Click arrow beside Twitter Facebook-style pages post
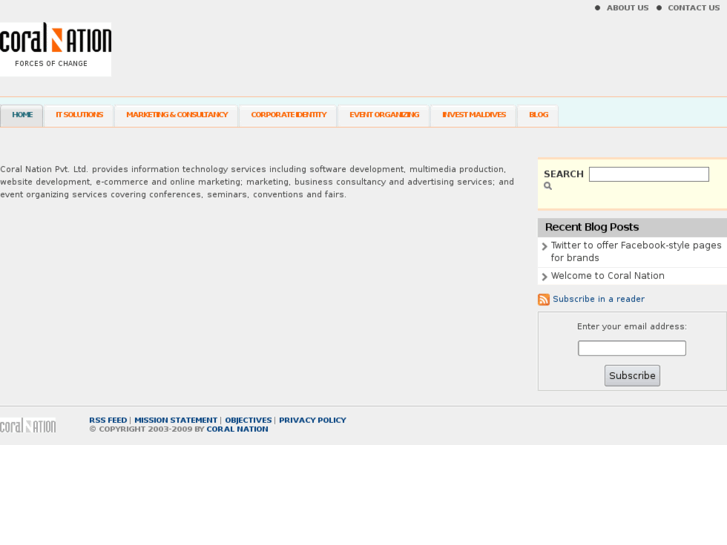The height and width of the screenshot is (545, 727). [544, 246]
